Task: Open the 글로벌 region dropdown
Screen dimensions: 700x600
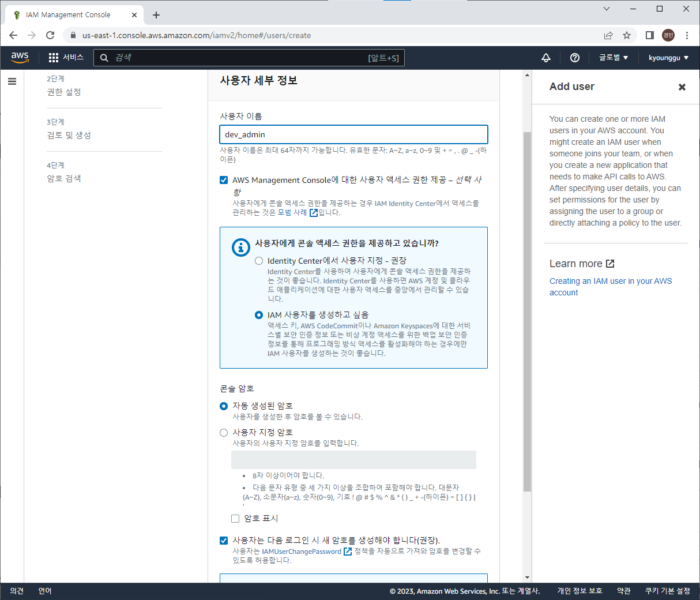Action: 614,58
